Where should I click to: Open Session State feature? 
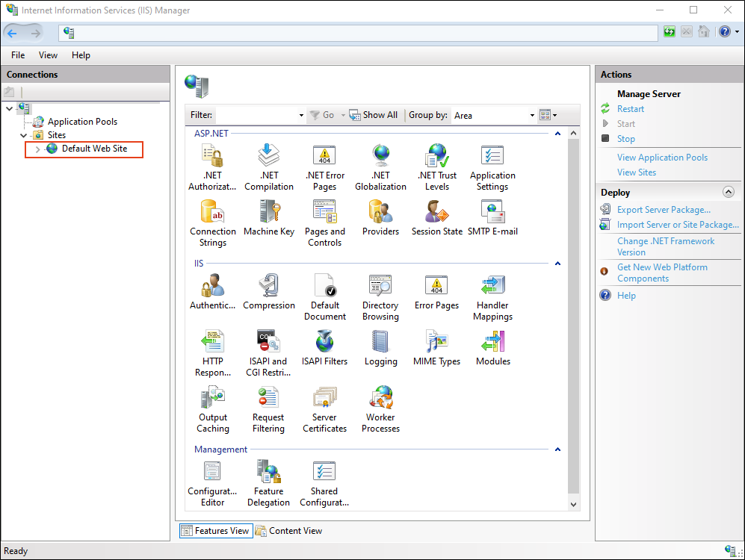pos(436,218)
